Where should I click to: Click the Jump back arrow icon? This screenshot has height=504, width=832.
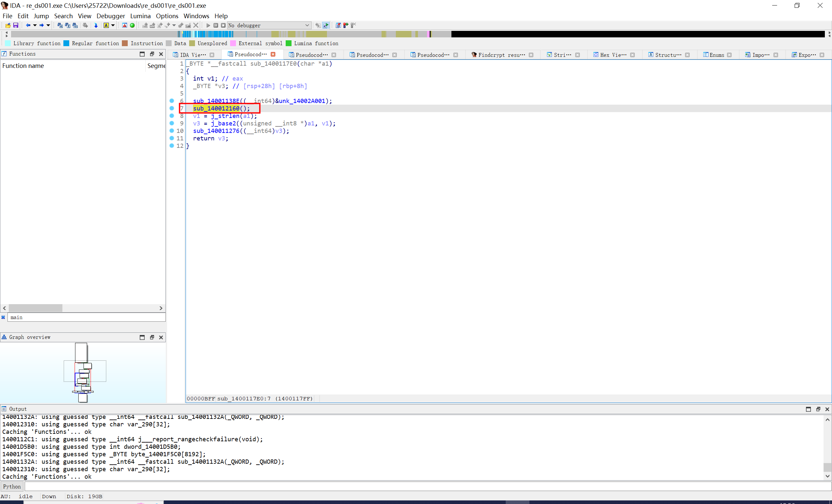click(28, 25)
